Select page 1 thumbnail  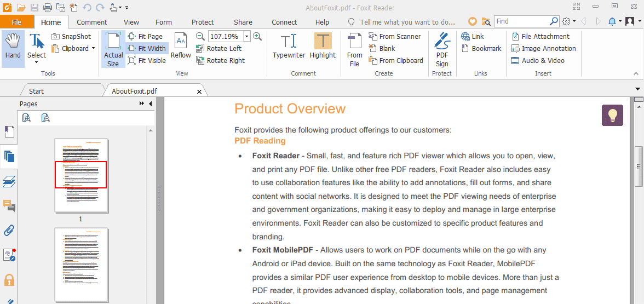(x=81, y=176)
